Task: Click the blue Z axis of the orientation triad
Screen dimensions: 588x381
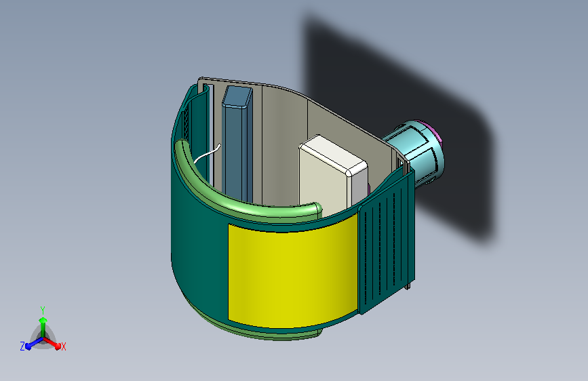Action: [34, 344]
